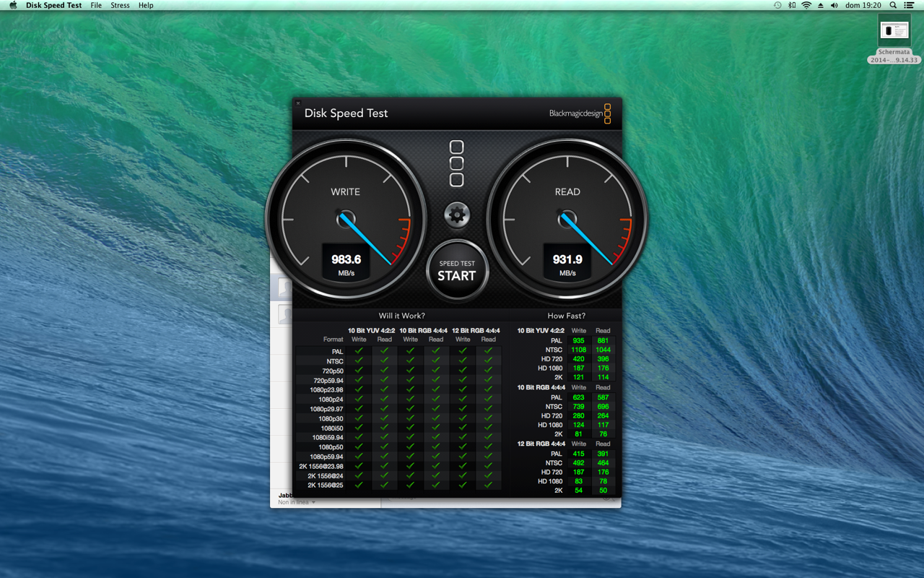Start the speed test

pyautogui.click(x=457, y=270)
